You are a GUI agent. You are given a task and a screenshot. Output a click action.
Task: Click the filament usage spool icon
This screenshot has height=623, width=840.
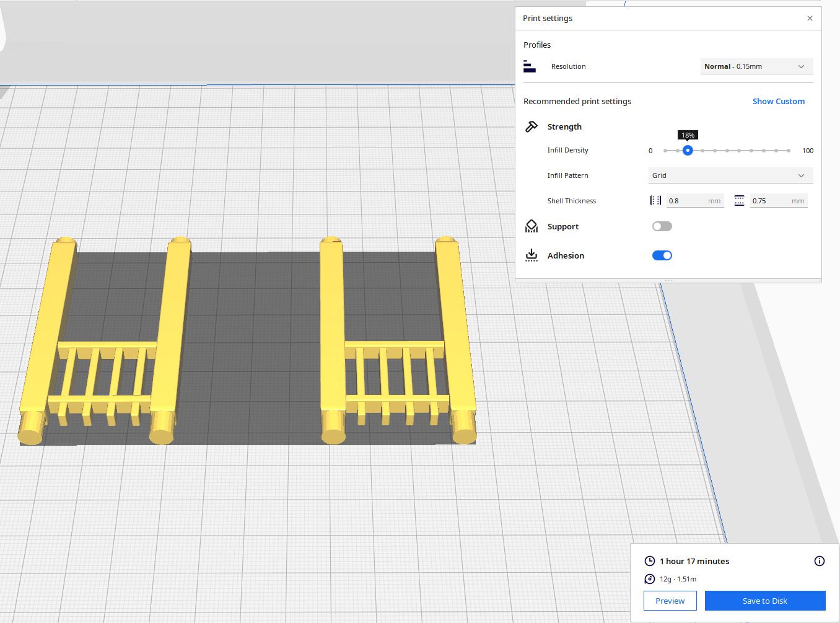click(649, 579)
